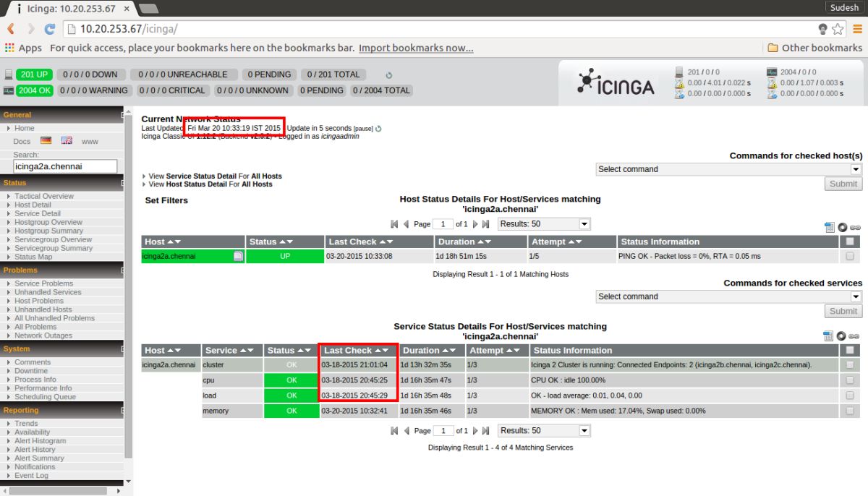Open Select command dropdown for checked hosts
This screenshot has width=868, height=496.
tap(729, 169)
